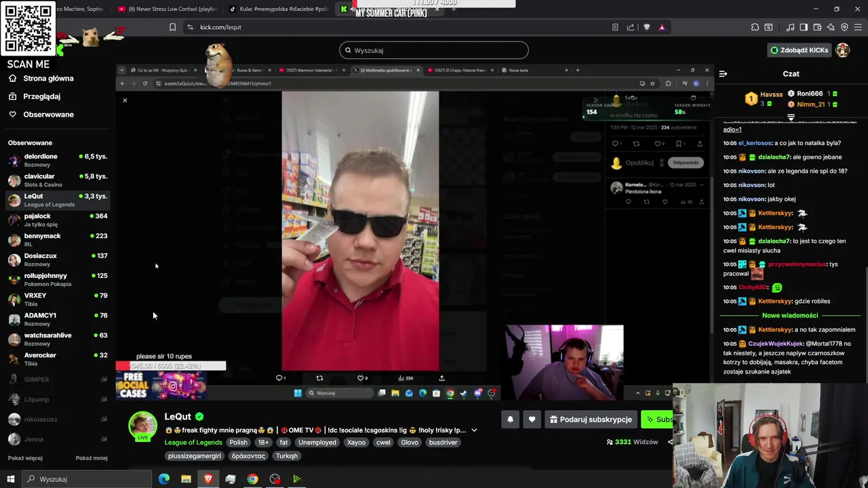Screen dimensions: 868x488
Task: Open pajalock channel in sidebar
Action: pos(58,220)
